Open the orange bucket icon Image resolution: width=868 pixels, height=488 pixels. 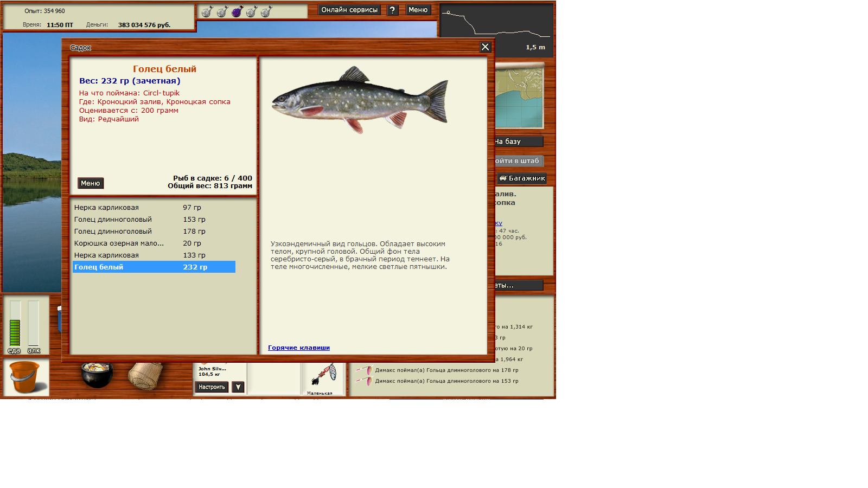pos(25,377)
